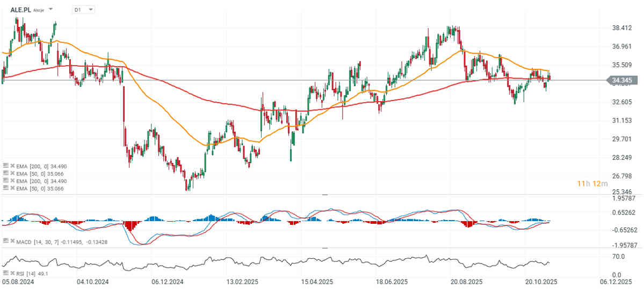Delete the MACD indicator with its X icon

[x=12, y=240]
